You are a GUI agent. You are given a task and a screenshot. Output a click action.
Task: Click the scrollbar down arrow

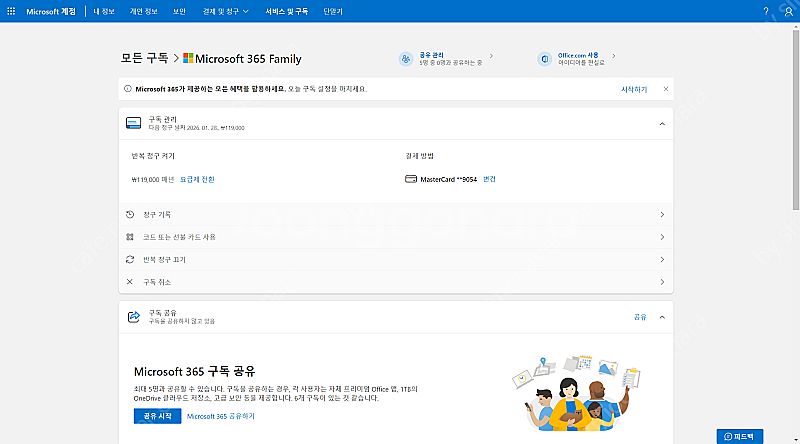795,439
